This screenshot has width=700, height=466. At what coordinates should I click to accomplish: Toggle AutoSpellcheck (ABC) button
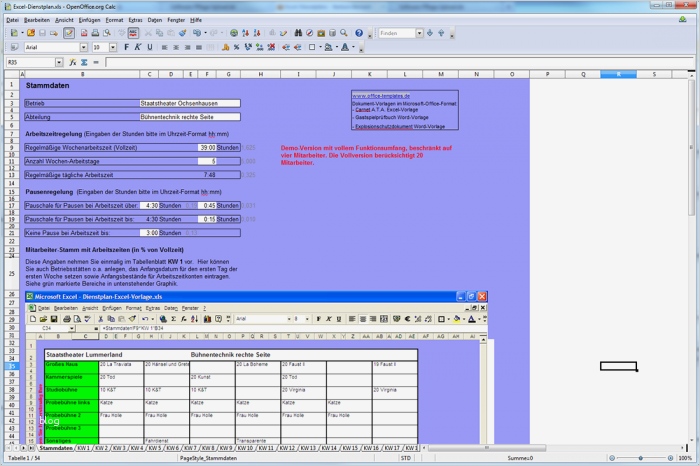tap(133, 33)
